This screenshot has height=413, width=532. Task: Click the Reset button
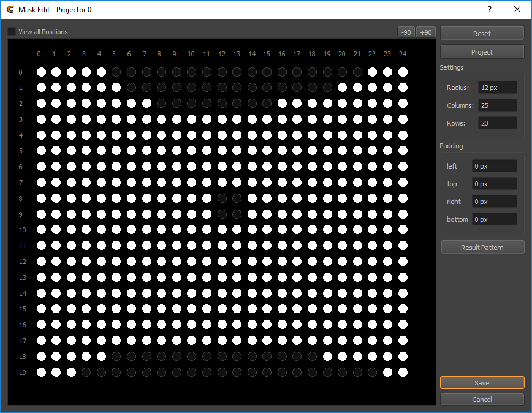tap(482, 34)
